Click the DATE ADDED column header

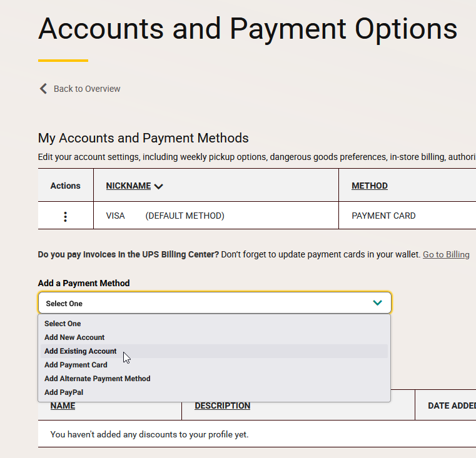pyautogui.click(x=451, y=406)
